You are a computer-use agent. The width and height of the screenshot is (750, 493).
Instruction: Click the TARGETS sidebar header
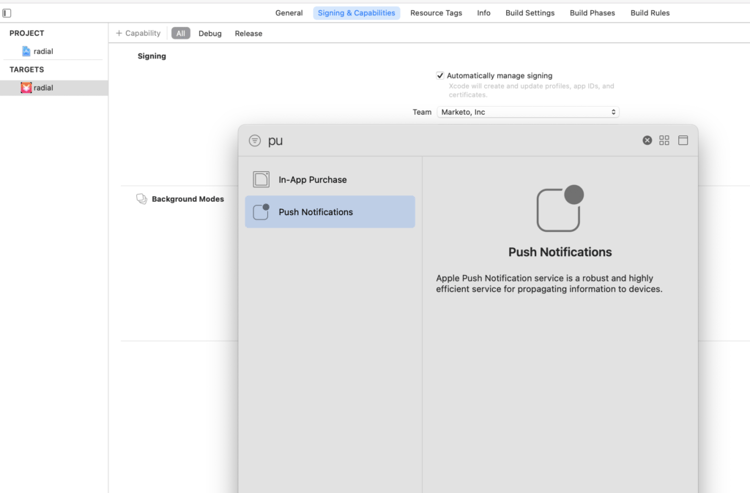tap(27, 69)
